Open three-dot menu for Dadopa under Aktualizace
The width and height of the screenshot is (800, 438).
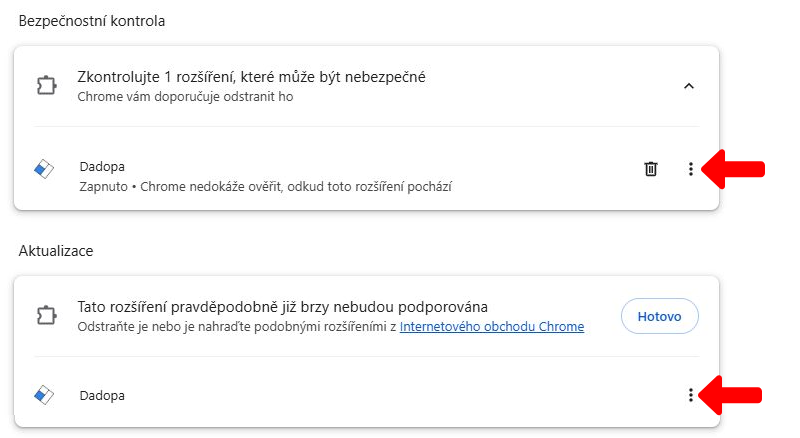[690, 395]
